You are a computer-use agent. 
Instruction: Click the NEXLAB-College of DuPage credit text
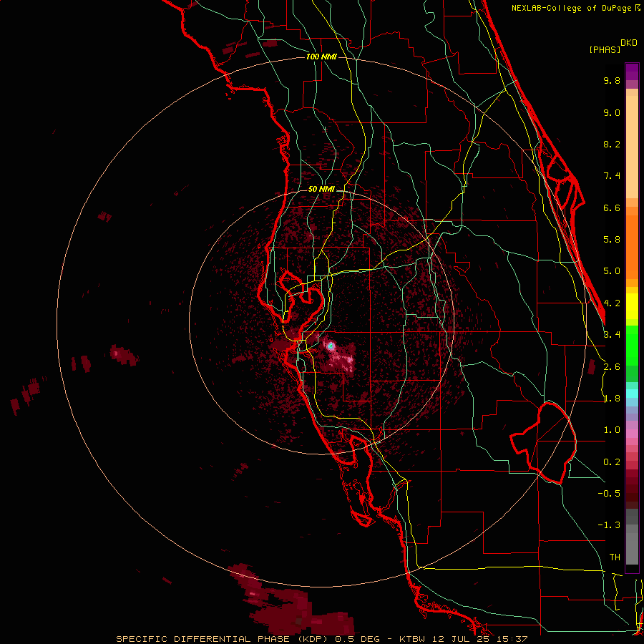[x=576, y=8]
